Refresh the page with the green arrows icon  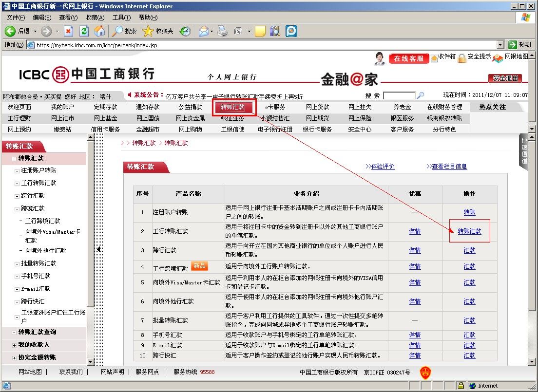[84, 31]
